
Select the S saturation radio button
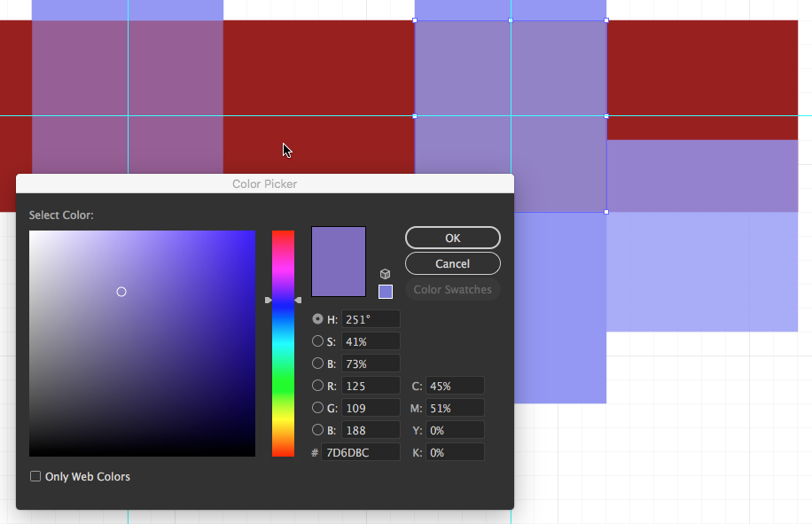point(317,341)
